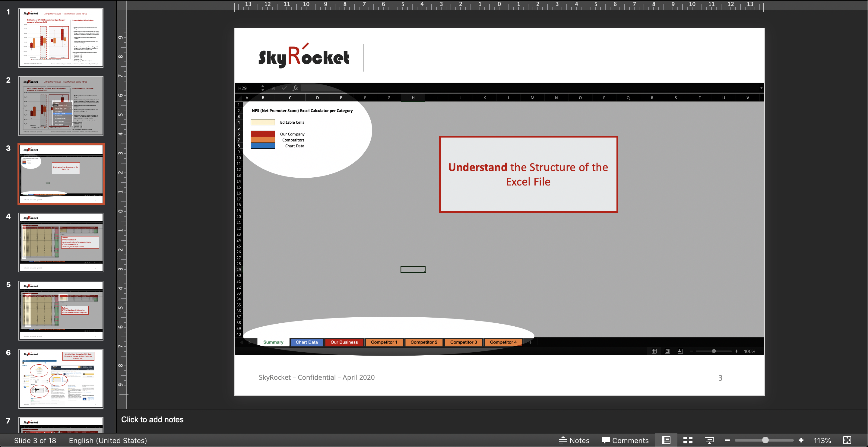
Task: Select slide 6 thumbnail
Action: pos(61,379)
